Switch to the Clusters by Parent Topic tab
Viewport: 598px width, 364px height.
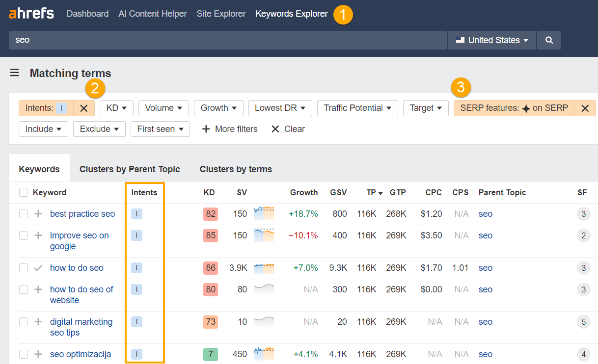[x=130, y=169]
